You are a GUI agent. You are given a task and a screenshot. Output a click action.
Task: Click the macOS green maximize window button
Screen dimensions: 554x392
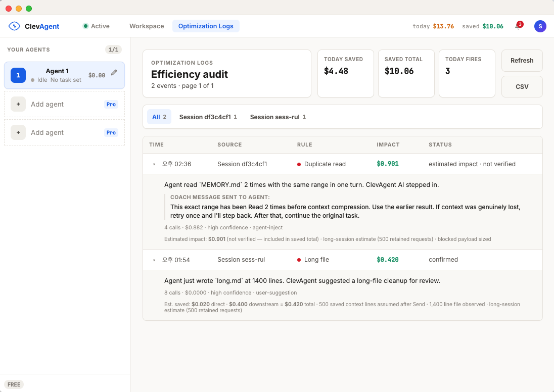(29, 9)
